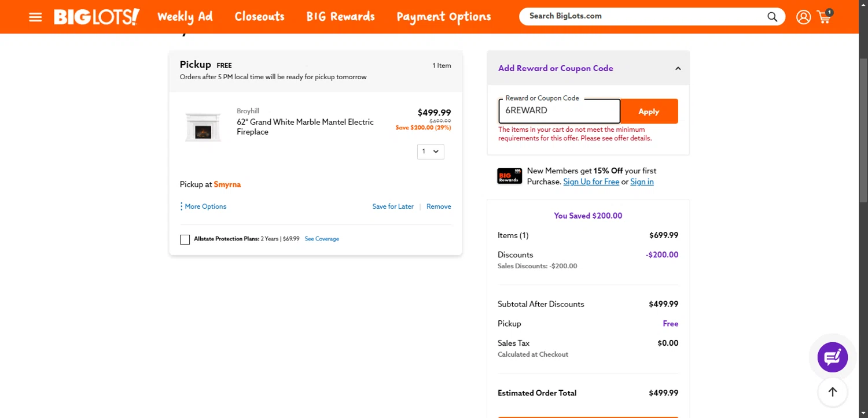This screenshot has width=868, height=418.
Task: Change pickup store Smyrna
Action: coord(227,184)
